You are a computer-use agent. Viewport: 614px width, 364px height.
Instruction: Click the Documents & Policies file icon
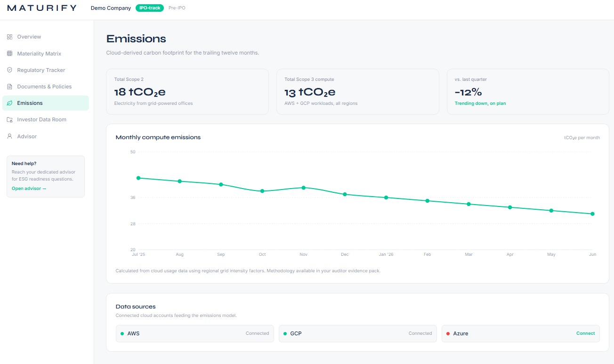click(x=9, y=87)
